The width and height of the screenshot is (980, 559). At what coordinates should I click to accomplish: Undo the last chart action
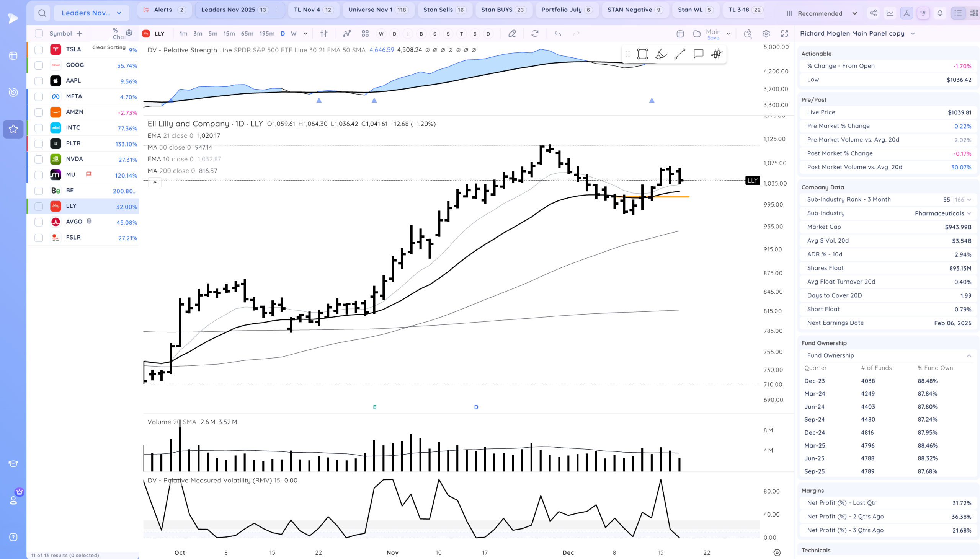coord(558,34)
